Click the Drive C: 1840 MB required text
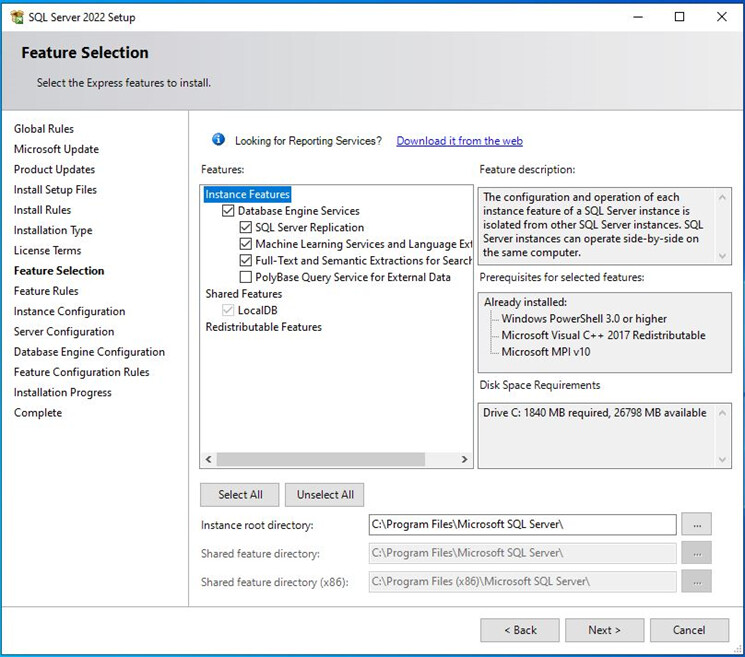This screenshot has width=745, height=657. (595, 412)
